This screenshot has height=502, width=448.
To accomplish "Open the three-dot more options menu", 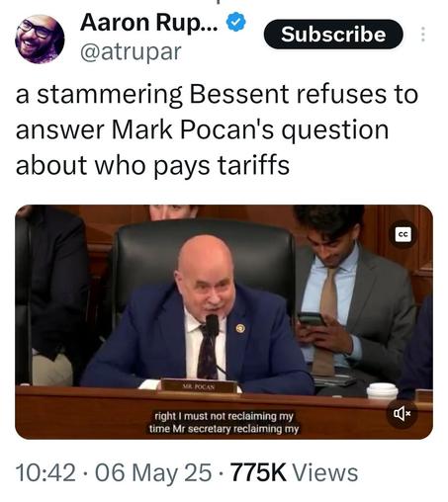I will coord(423,35).
